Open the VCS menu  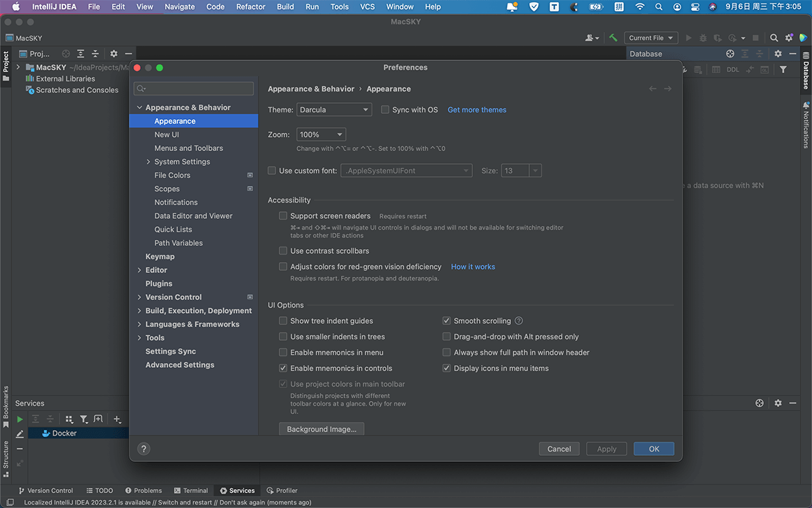click(367, 7)
